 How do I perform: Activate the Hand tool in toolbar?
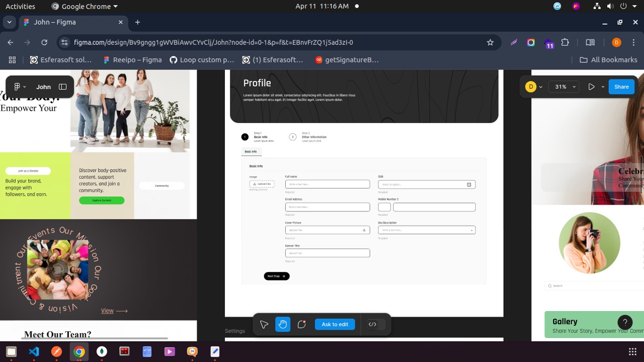click(x=283, y=325)
